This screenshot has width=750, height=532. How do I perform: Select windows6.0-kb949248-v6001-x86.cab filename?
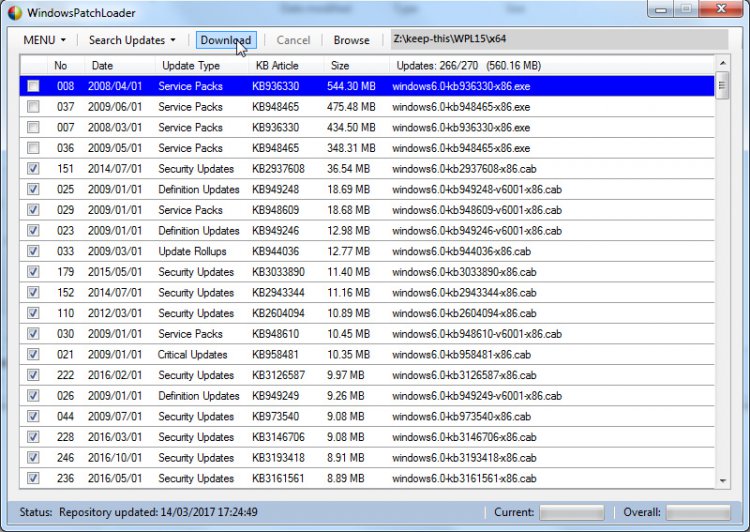click(x=477, y=189)
